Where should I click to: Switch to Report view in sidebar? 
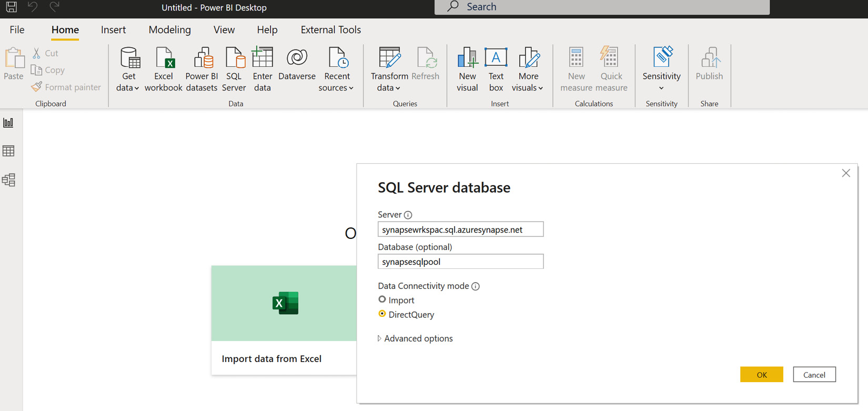point(8,123)
